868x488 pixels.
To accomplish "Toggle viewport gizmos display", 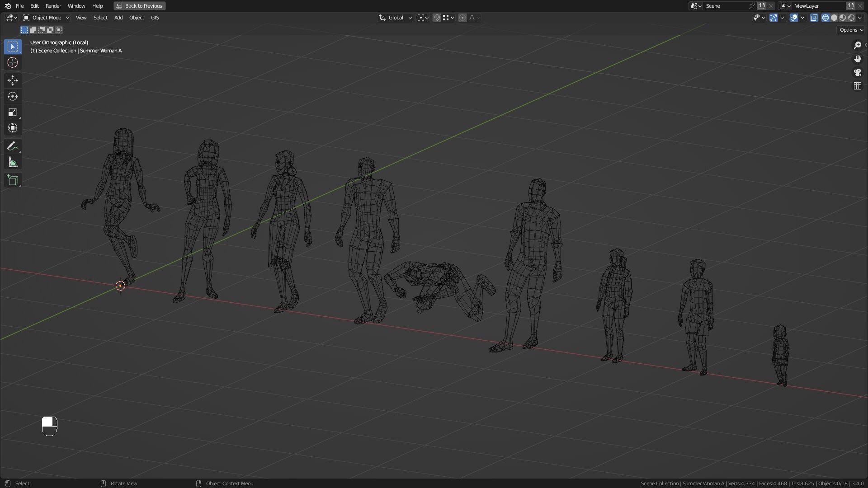I will point(774,18).
